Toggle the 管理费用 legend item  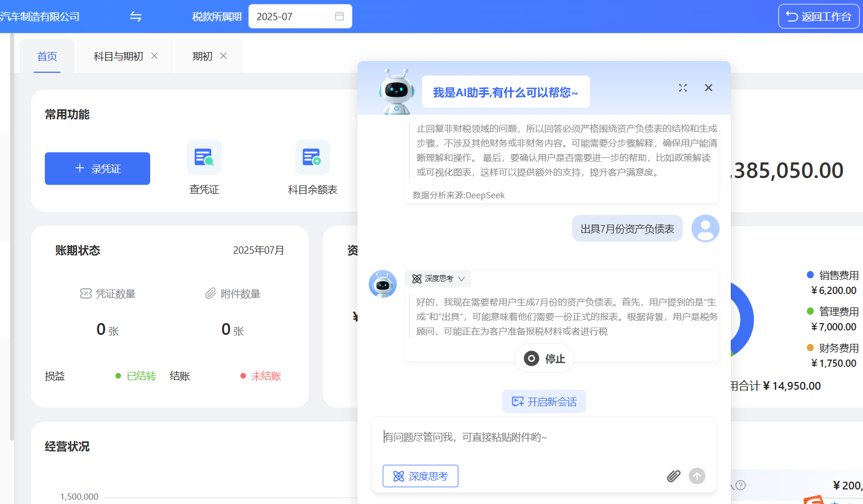[x=833, y=311]
